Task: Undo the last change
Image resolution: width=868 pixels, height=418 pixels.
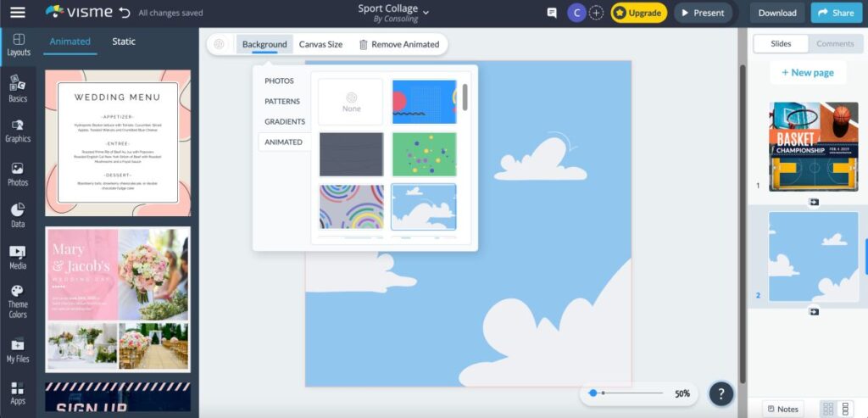Action: tap(125, 12)
